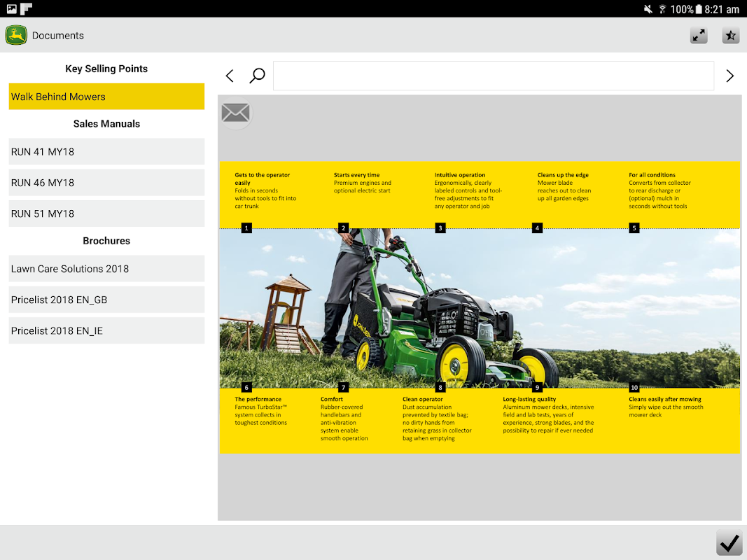Go to previous page with left chevron
Image resolution: width=747 pixels, height=560 pixels.
230,76
